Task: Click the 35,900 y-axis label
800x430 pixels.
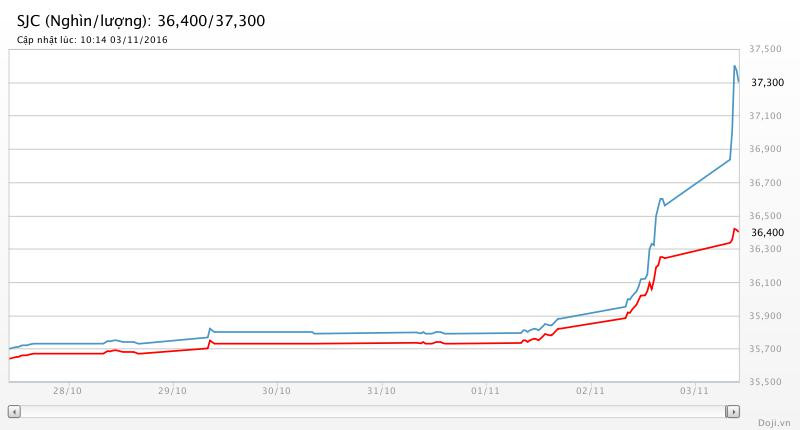Action: [765, 316]
